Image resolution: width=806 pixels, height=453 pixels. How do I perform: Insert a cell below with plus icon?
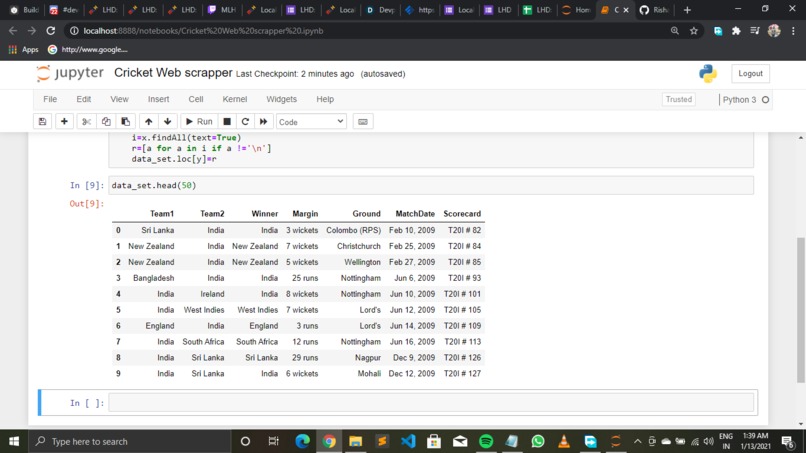click(64, 122)
